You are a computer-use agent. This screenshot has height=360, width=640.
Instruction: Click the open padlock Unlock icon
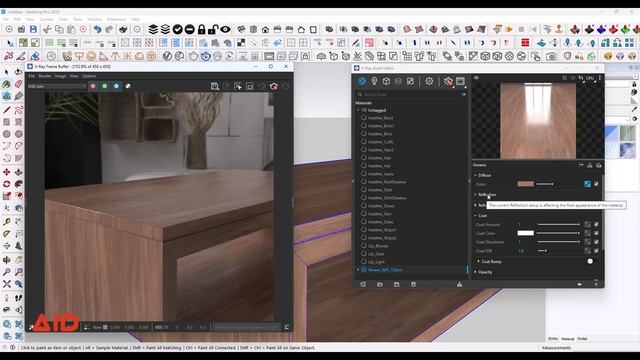(x=213, y=29)
